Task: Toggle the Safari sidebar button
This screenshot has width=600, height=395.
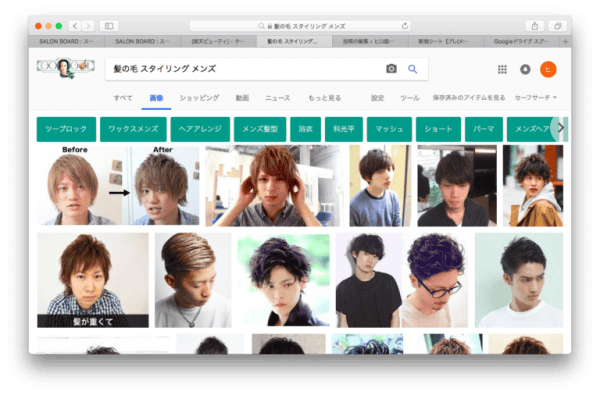Action: click(109, 26)
